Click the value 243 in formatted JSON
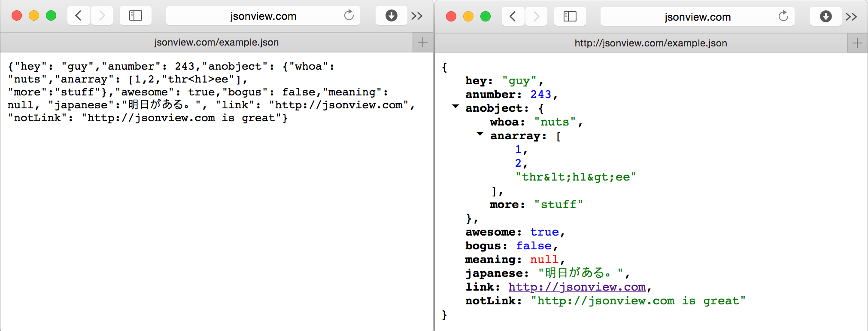Image resolution: width=868 pixels, height=331 pixels. 541,94
